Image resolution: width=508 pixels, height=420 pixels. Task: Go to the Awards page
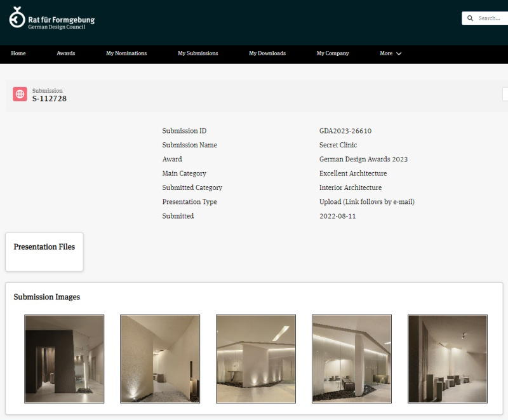click(x=66, y=53)
